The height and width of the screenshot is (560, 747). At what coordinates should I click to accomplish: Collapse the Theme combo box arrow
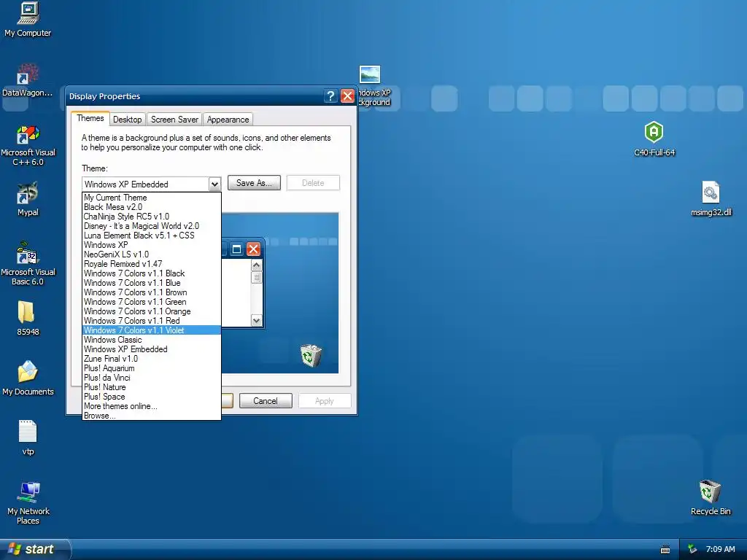click(214, 184)
